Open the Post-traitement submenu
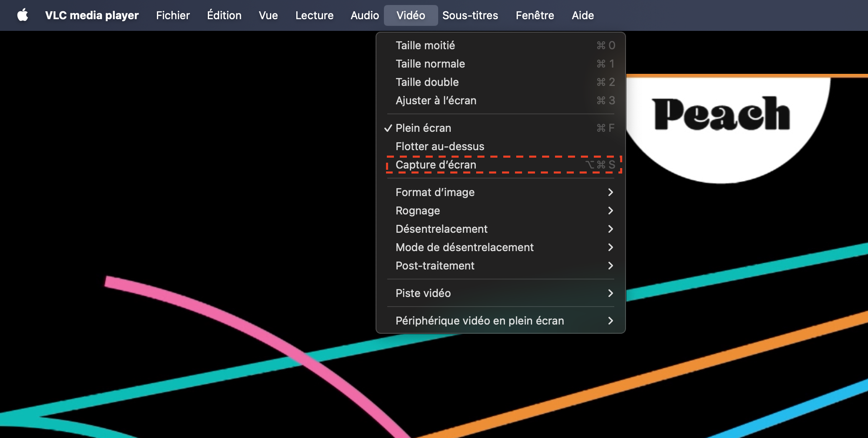The width and height of the screenshot is (868, 438). (x=435, y=266)
